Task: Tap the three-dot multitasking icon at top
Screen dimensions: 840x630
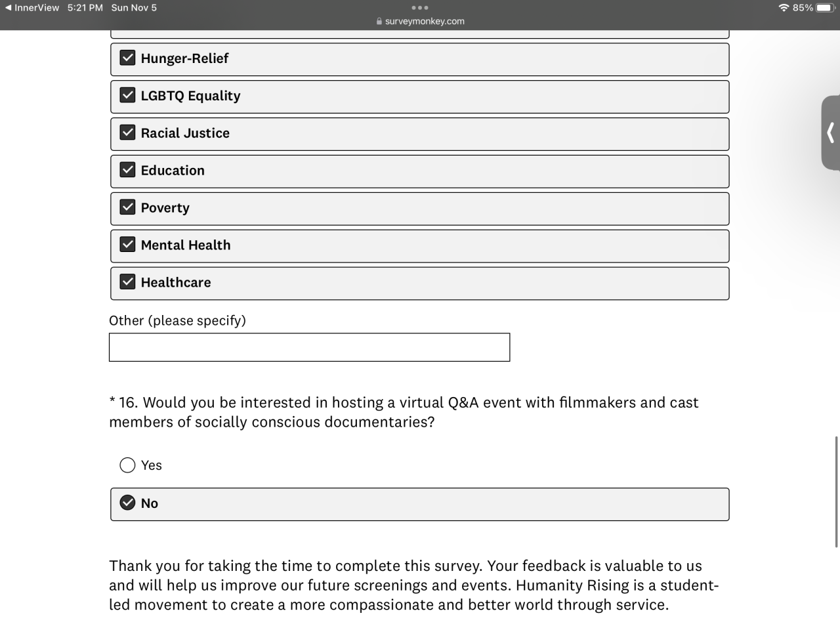Action: 420,8
